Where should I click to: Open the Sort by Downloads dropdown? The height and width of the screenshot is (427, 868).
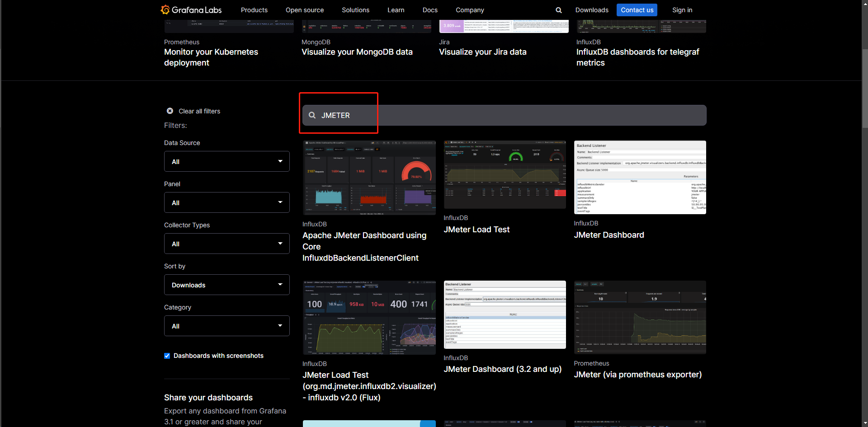click(227, 285)
